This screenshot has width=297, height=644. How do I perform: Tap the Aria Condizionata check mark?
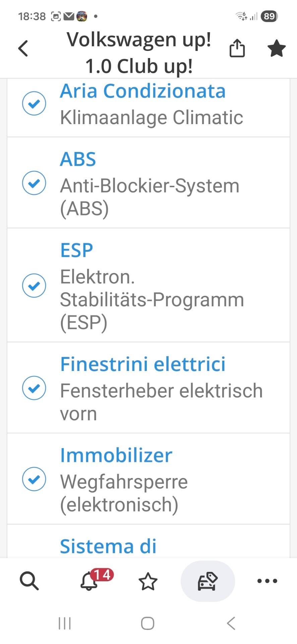tap(34, 103)
